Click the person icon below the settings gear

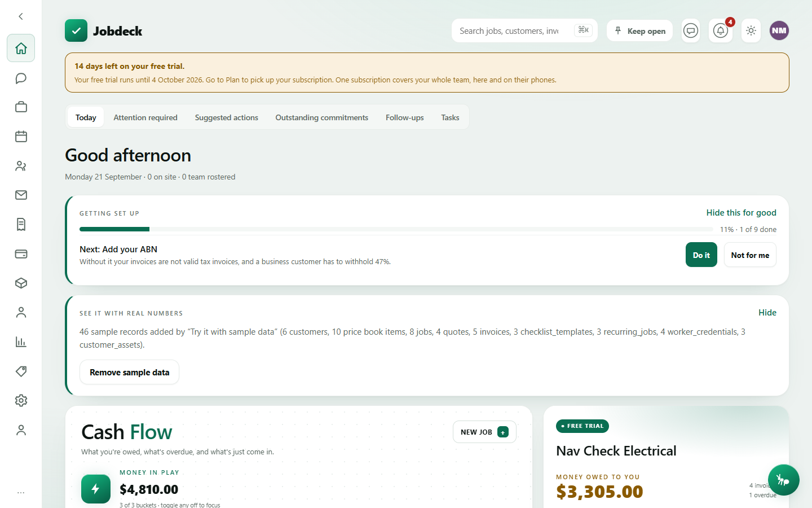(21, 430)
